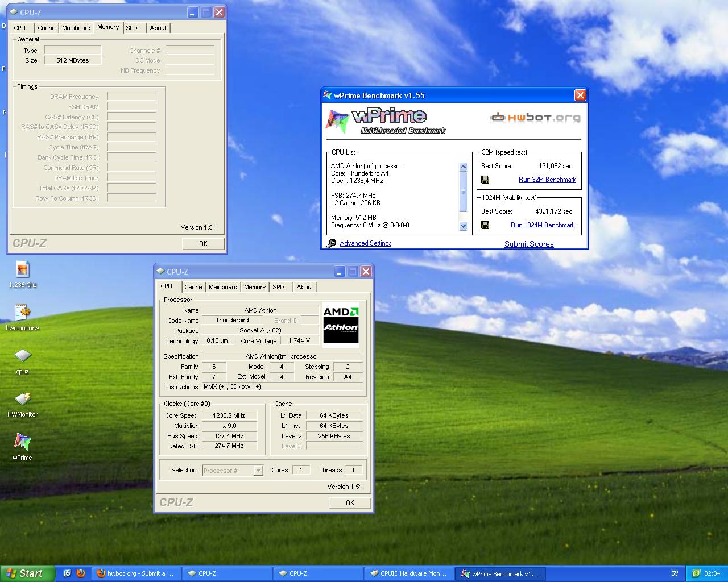
Task: Launch the wPrime desktop shortcut
Action: point(23,447)
